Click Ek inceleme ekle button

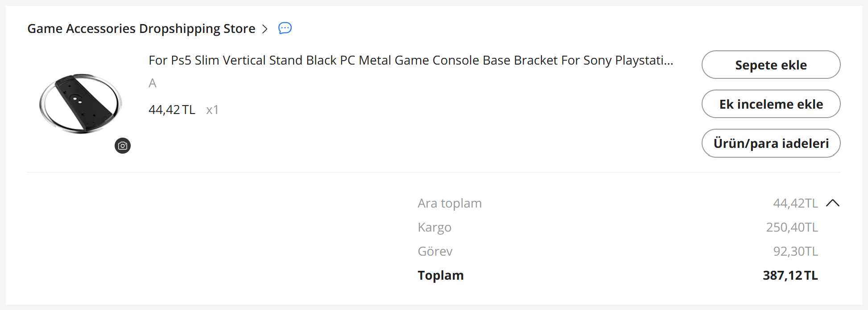click(771, 104)
